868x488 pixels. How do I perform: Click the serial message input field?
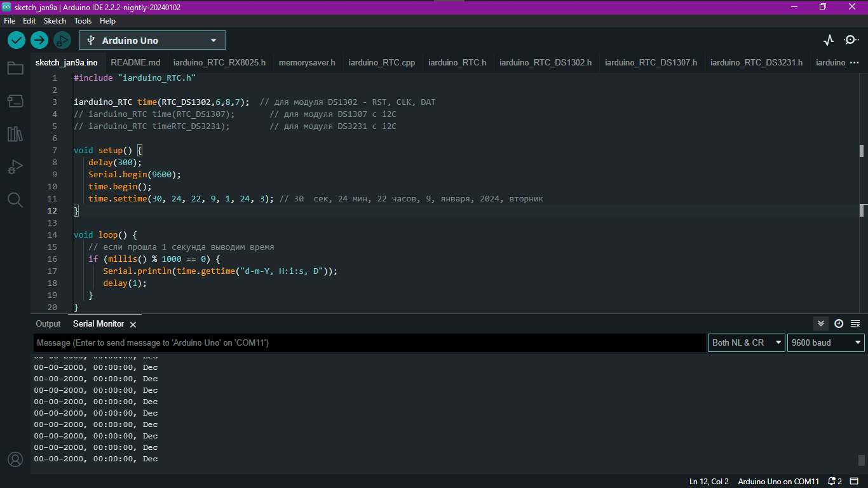coord(369,342)
